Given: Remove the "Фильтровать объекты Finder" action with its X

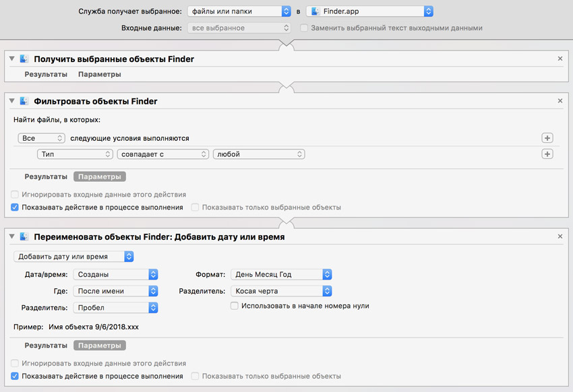Looking at the screenshot, I should pyautogui.click(x=560, y=101).
